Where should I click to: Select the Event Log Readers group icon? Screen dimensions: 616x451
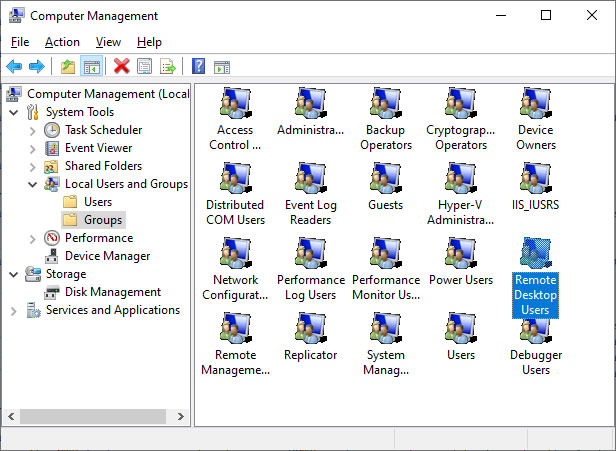click(310, 178)
